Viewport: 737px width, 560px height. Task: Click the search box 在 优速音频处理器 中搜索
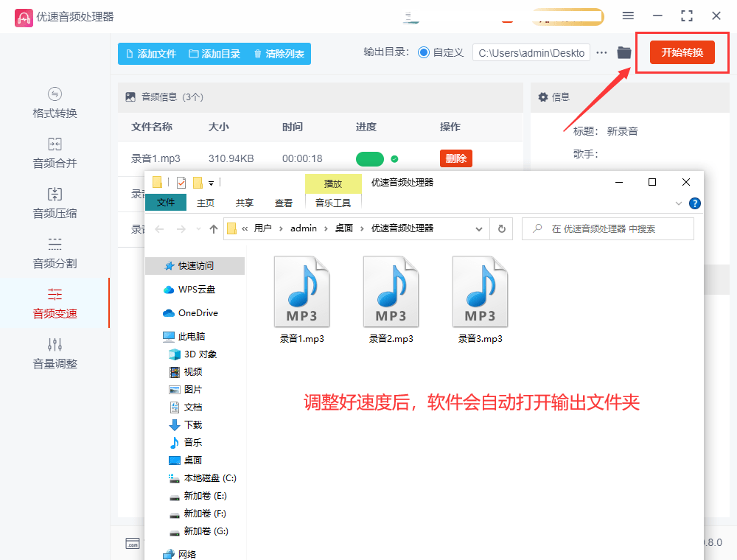pos(608,229)
